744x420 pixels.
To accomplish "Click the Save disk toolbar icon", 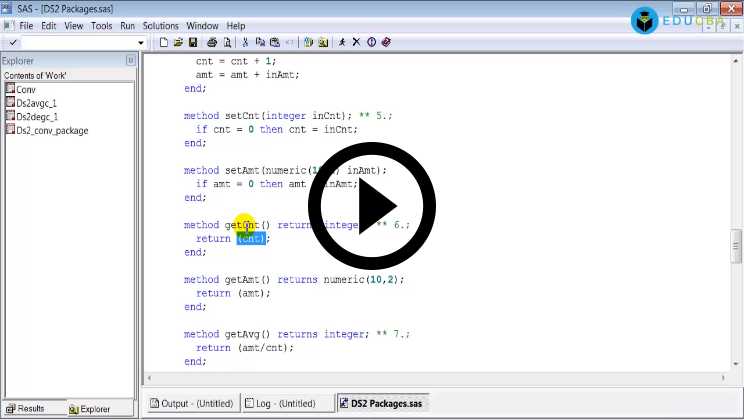I will pyautogui.click(x=192, y=43).
